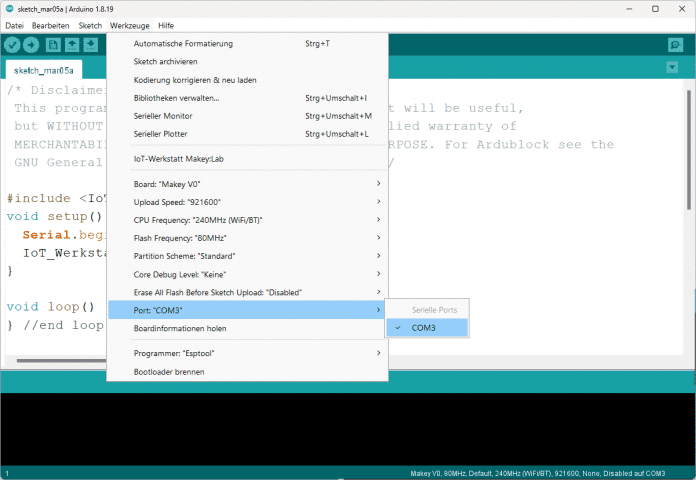Image resolution: width=696 pixels, height=480 pixels.
Task: Click the Open sketch up-arrow icon
Action: click(73, 45)
